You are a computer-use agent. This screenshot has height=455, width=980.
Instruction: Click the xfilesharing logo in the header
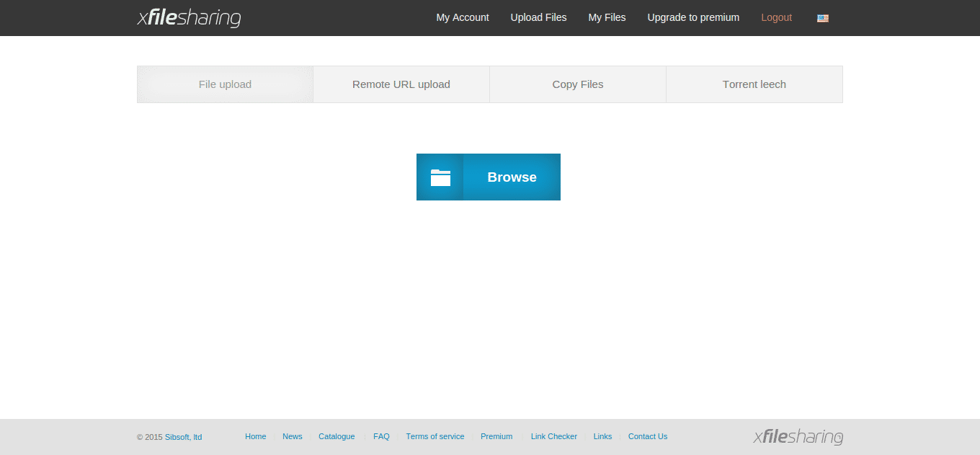tap(188, 17)
